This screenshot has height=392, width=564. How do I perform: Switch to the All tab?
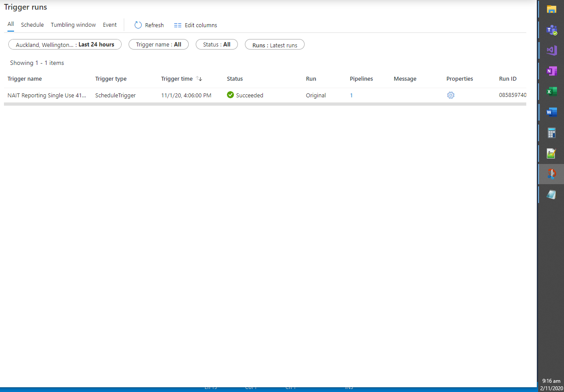tap(11, 25)
